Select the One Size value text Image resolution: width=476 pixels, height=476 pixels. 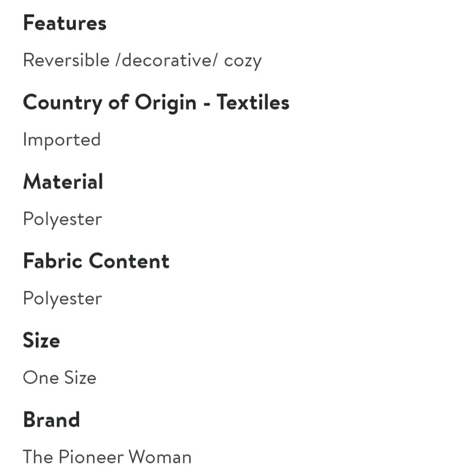coord(60,377)
